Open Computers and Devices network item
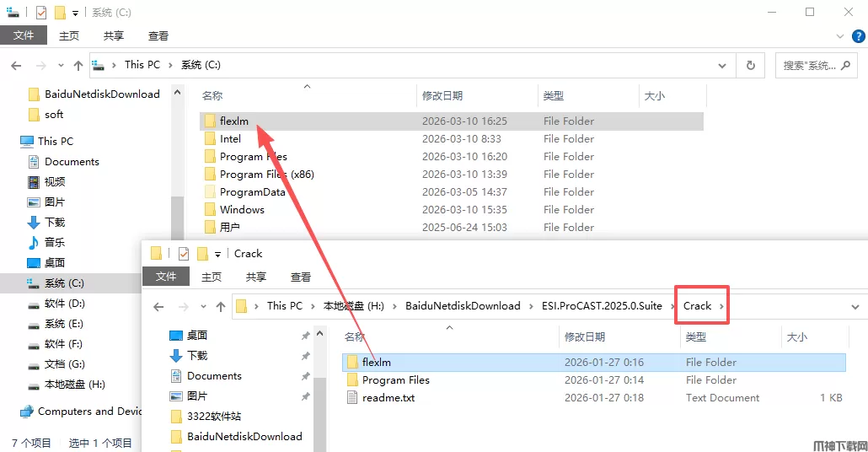Image resolution: width=868 pixels, height=452 pixels. (x=80, y=412)
